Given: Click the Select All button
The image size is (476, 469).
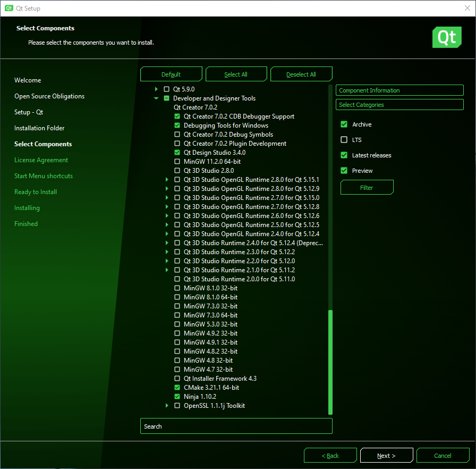Looking at the screenshot, I should tap(236, 74).
